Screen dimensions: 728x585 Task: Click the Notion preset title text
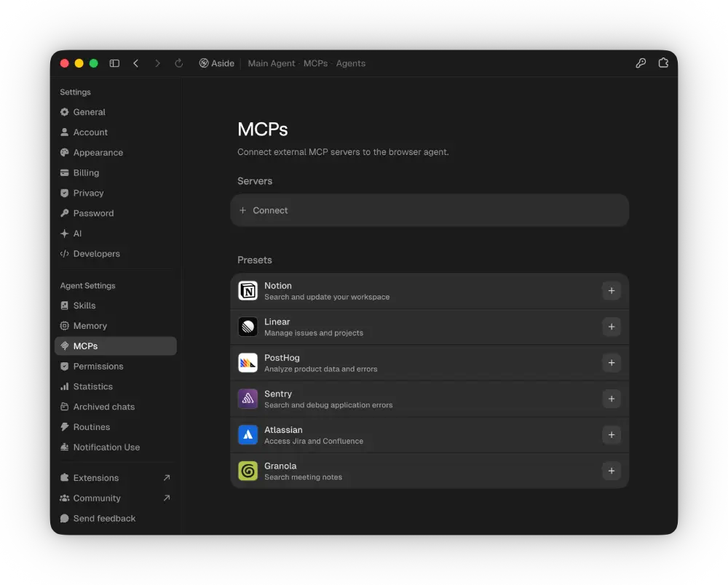coord(278,286)
